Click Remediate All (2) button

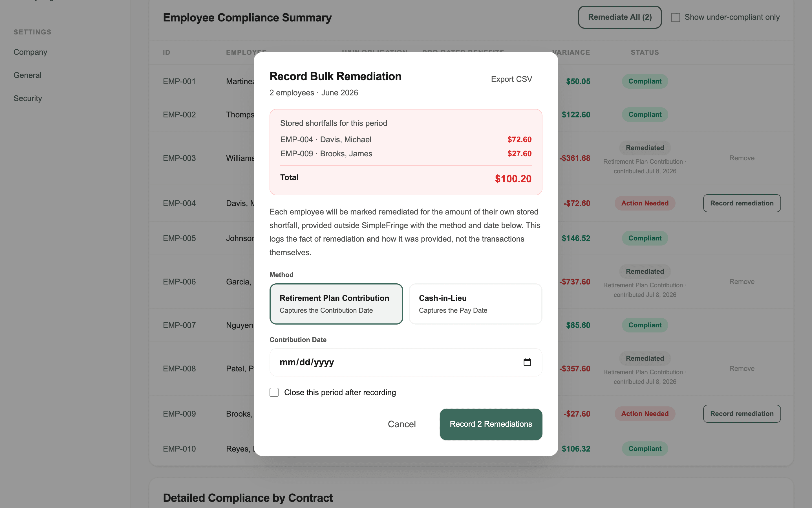tap(620, 17)
